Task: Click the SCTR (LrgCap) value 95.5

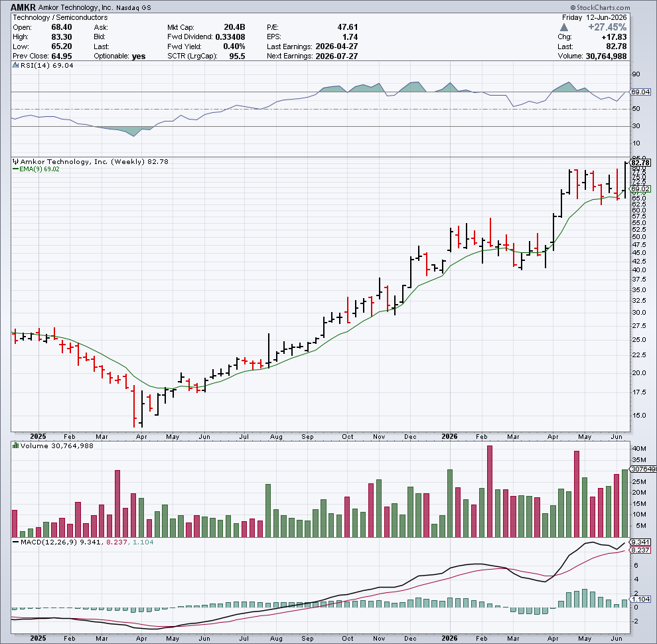Action: (x=237, y=56)
